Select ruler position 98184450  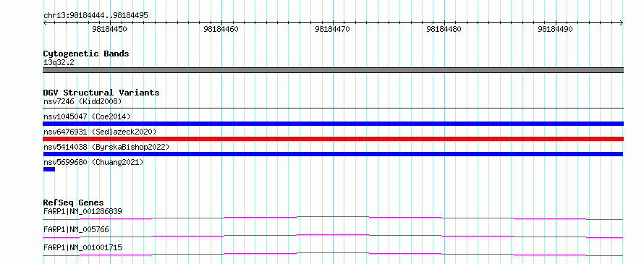tap(110, 29)
